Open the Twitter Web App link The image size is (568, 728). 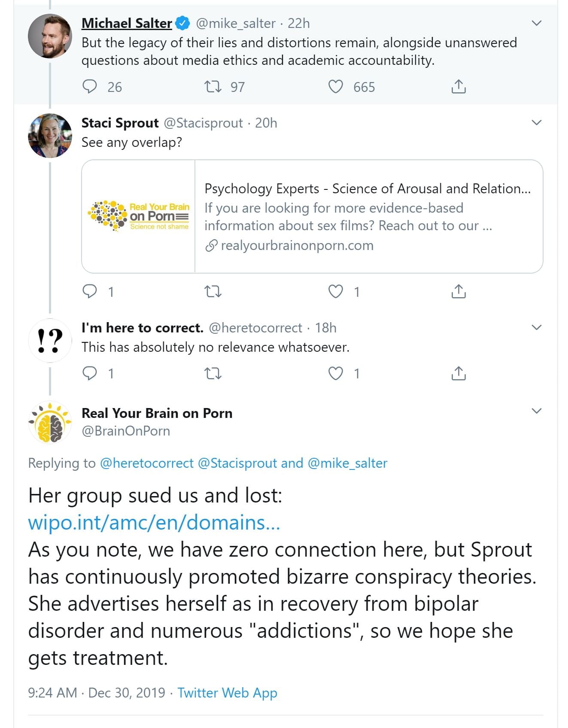point(227,693)
